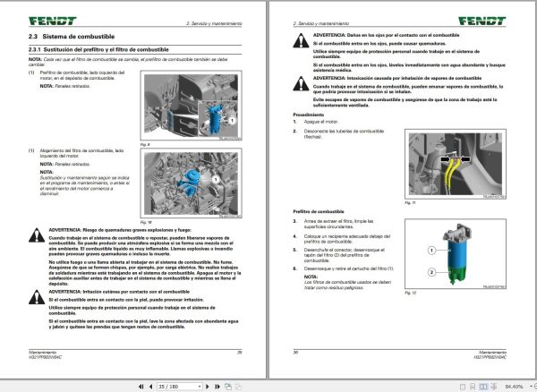This screenshot has height=392, width=537.
Task: Click step 1 'Apague el motor'
Action: pyautogui.click(x=321, y=122)
